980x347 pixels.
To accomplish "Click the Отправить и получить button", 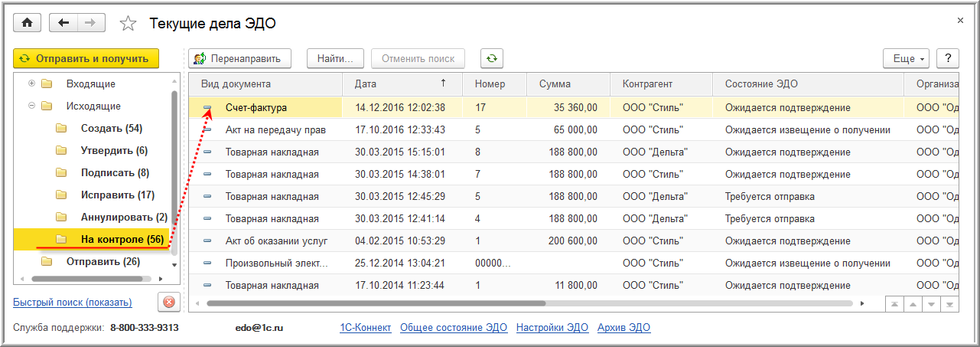I will point(86,58).
